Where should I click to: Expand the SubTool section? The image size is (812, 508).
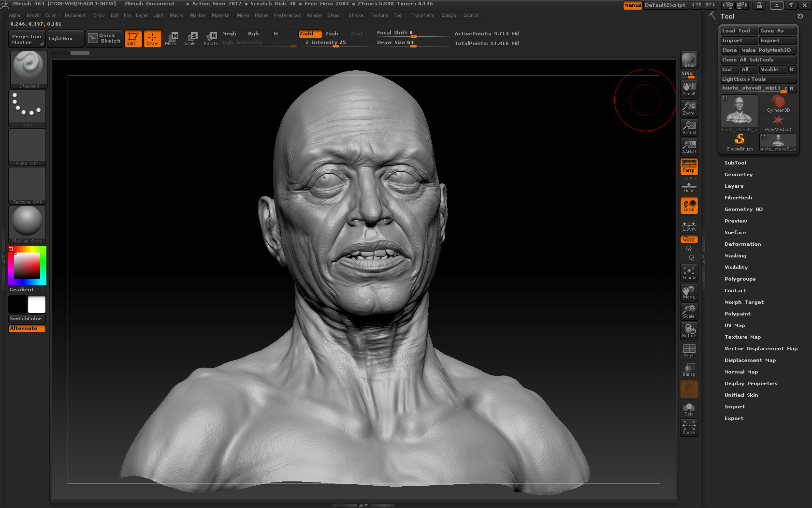tap(735, 163)
